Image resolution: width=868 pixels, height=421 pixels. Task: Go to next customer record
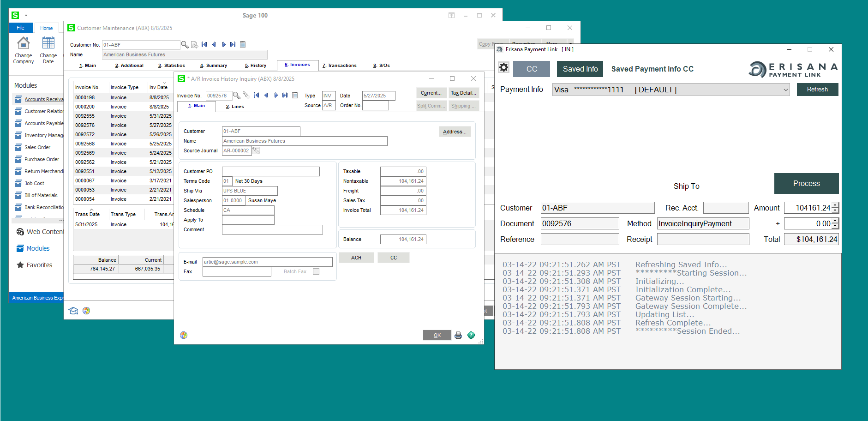pos(224,45)
